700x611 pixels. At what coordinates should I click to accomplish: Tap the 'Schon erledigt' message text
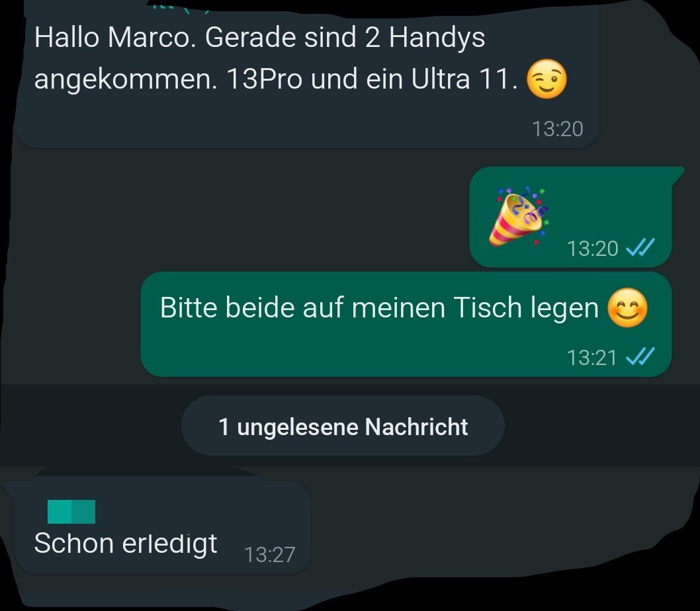click(x=126, y=543)
